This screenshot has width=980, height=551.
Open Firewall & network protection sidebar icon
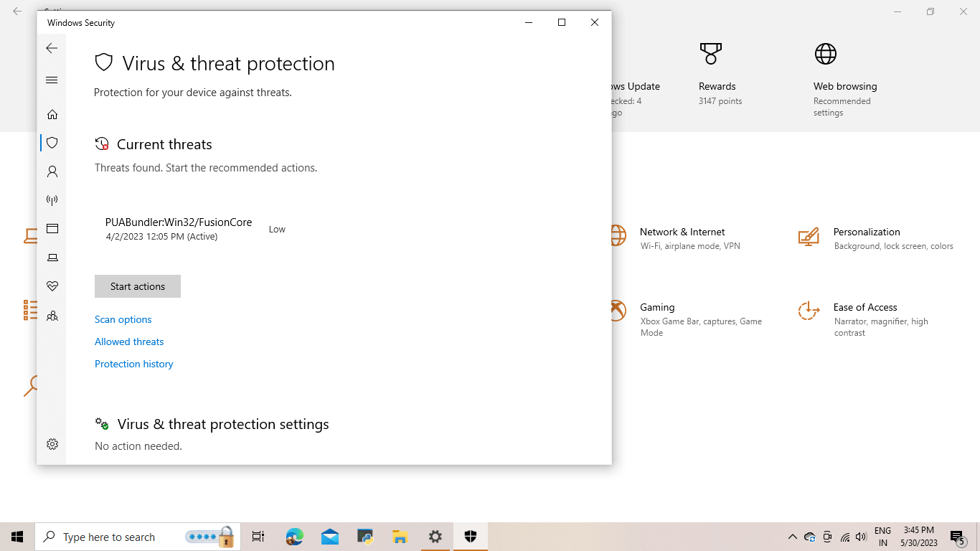[52, 200]
